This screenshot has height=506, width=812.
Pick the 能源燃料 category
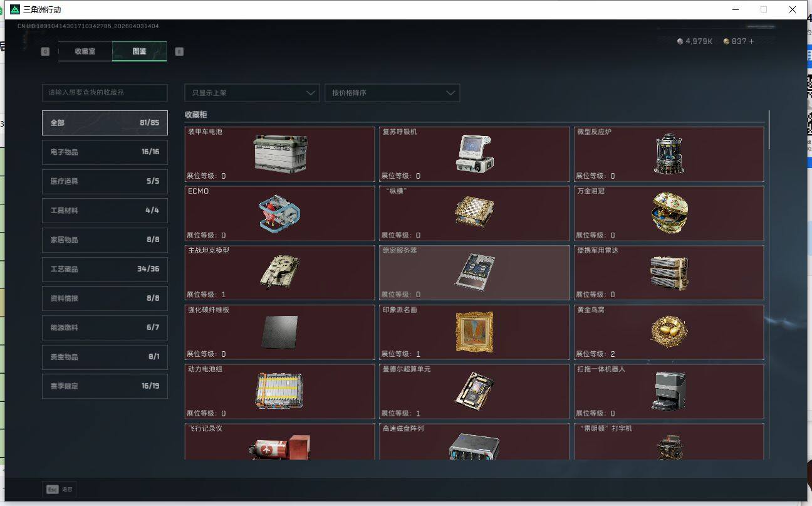coord(105,327)
